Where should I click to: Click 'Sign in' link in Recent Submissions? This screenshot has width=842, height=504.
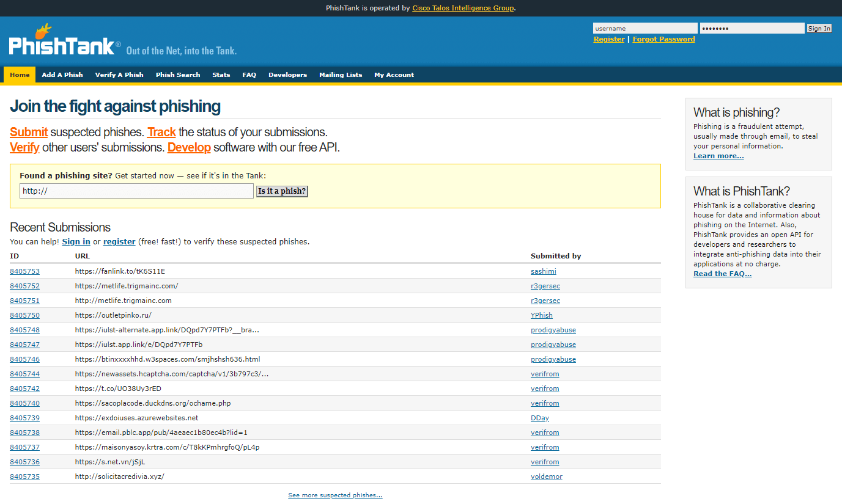(x=76, y=242)
